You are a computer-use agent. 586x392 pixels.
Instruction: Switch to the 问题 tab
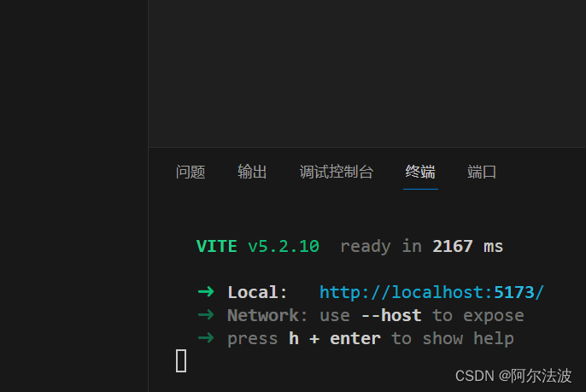click(x=190, y=173)
